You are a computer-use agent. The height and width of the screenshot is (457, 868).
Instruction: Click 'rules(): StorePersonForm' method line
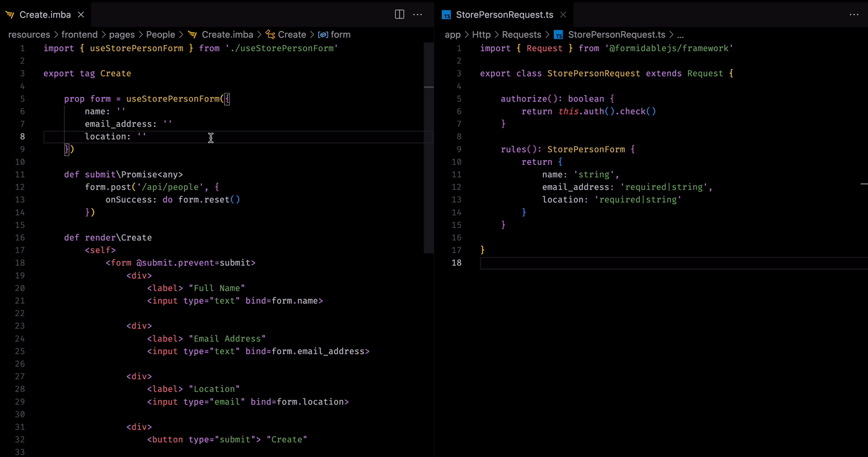point(568,150)
